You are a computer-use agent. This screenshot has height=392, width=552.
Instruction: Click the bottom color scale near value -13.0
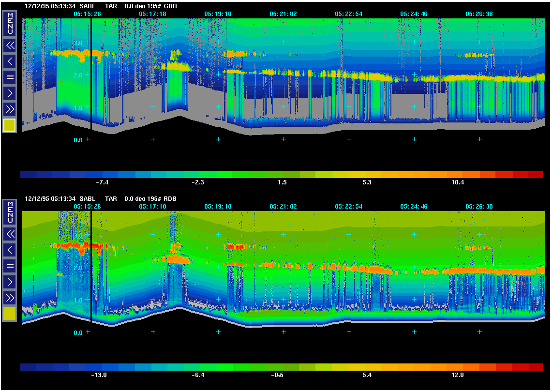pyautogui.click(x=100, y=367)
